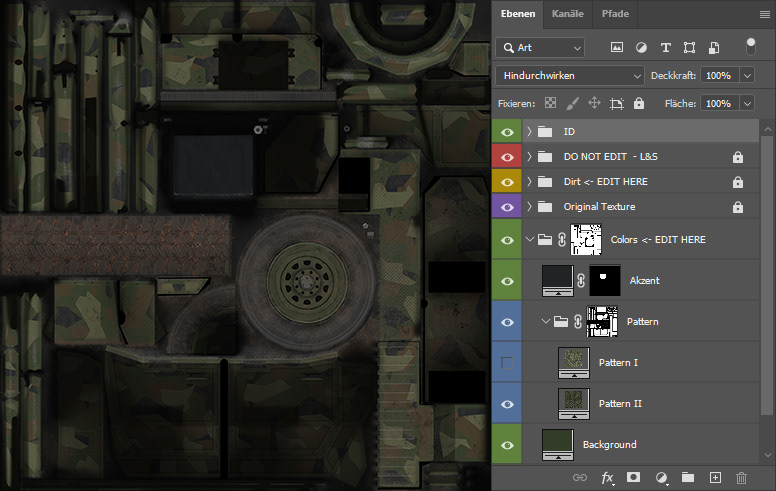776x491 pixels.
Task: Expand the Dirt <- EDIT HERE group
Action: pyautogui.click(x=529, y=181)
